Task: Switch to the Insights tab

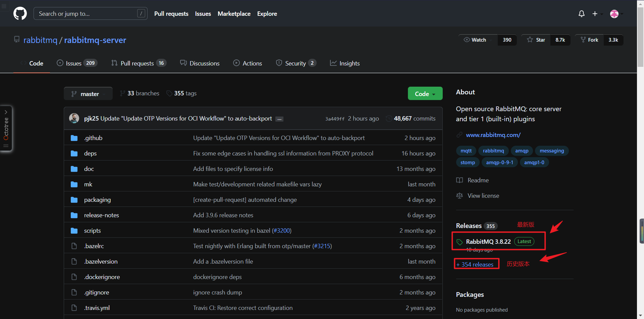Action: [345, 63]
